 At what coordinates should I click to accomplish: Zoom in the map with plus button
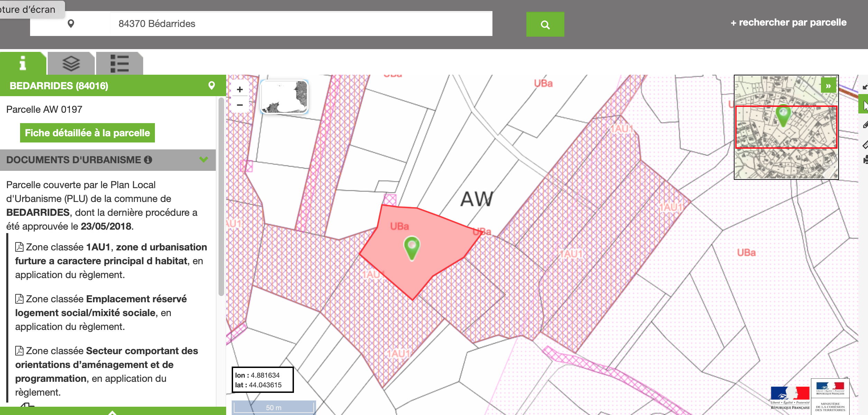click(x=240, y=90)
